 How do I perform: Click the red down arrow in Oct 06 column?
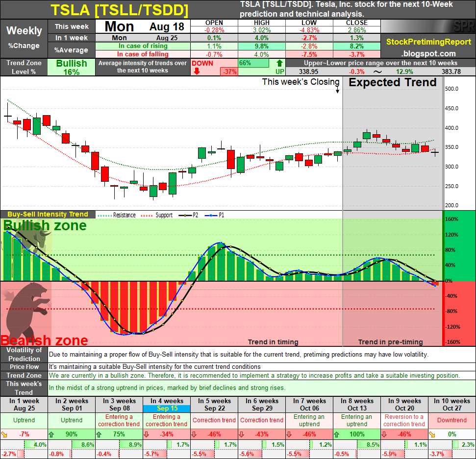tap(289, 435)
